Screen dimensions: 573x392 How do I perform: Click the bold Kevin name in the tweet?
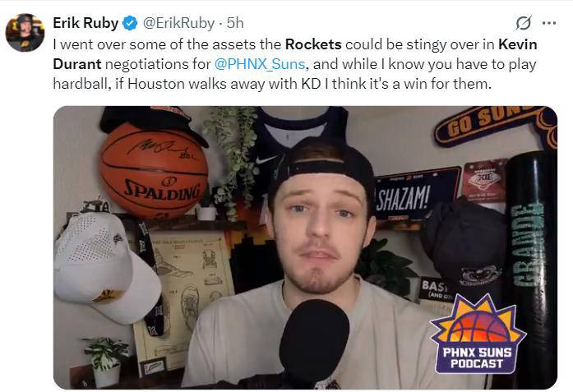point(518,44)
